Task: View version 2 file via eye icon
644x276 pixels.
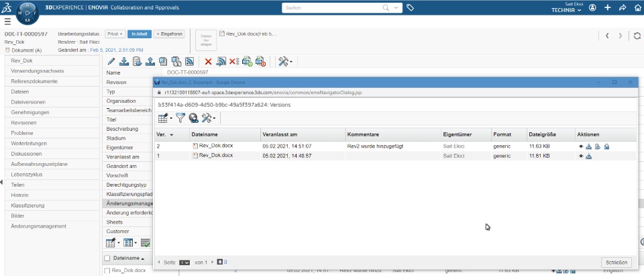Action: click(581, 146)
